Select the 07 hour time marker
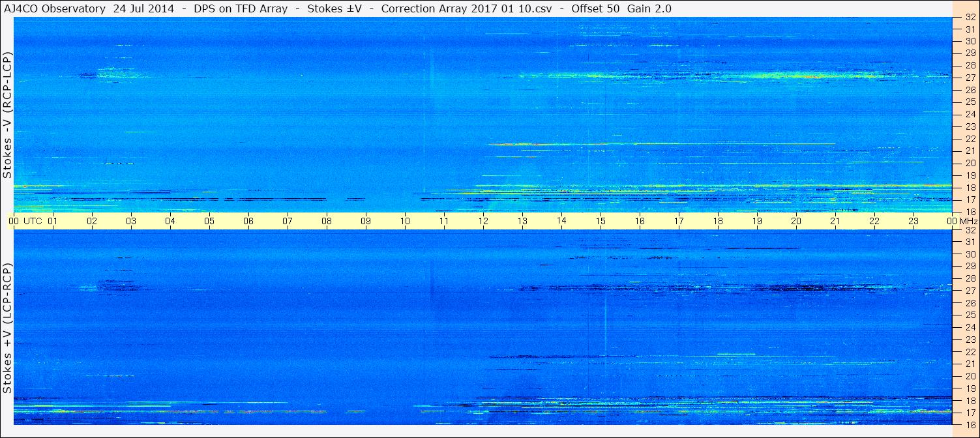 tap(288, 221)
